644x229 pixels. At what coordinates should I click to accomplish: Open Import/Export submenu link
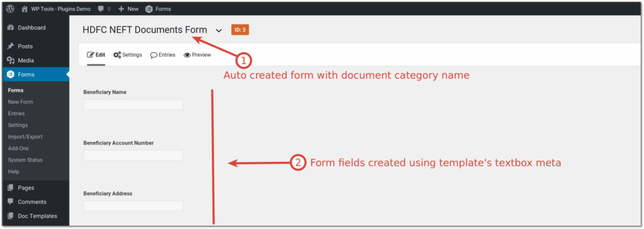25,137
